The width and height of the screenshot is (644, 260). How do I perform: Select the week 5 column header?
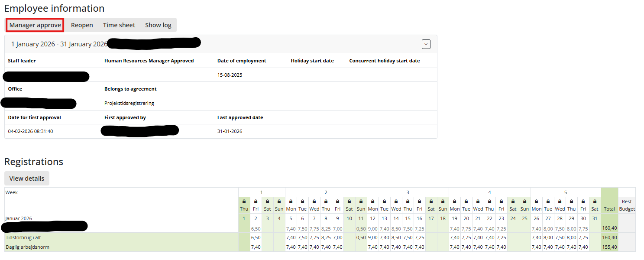click(x=565, y=192)
